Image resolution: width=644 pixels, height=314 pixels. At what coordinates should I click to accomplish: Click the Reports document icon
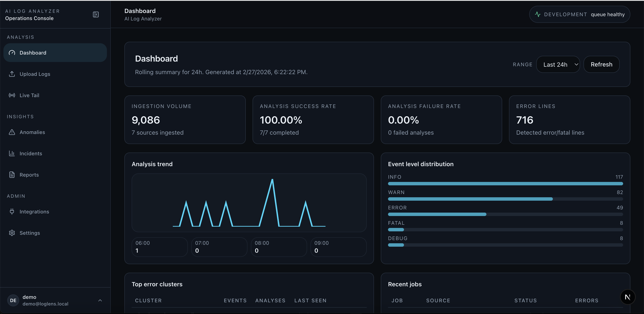12,175
